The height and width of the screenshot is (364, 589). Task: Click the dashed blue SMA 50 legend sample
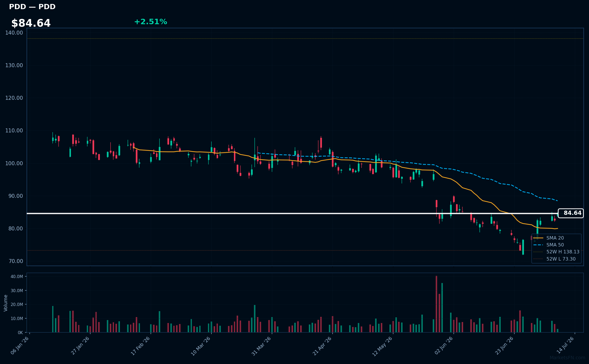[x=538, y=245]
